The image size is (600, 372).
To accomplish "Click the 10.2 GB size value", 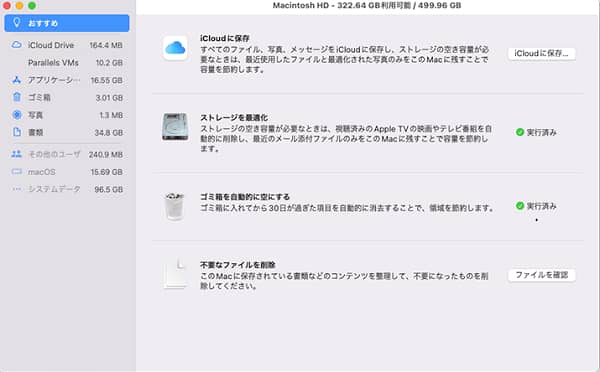I will [109, 63].
